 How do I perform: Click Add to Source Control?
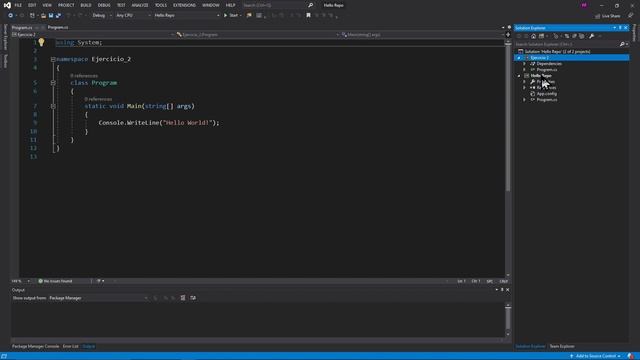pyautogui.click(x=595, y=356)
